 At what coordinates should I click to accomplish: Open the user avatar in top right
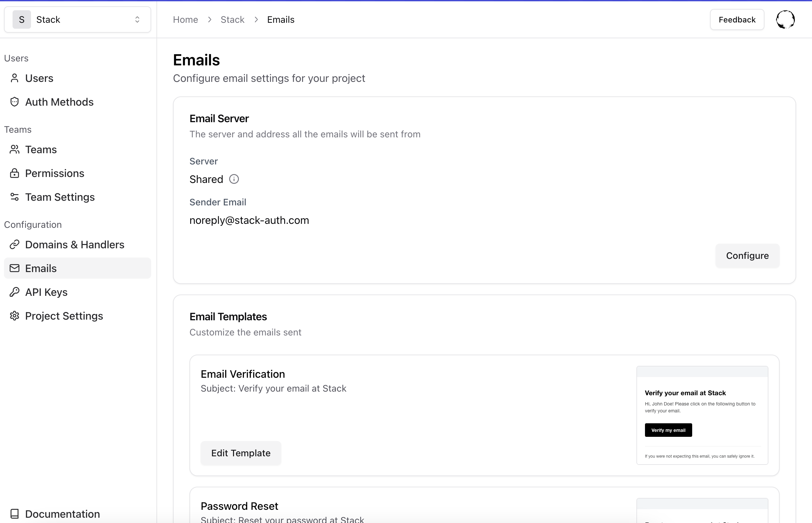(x=785, y=20)
